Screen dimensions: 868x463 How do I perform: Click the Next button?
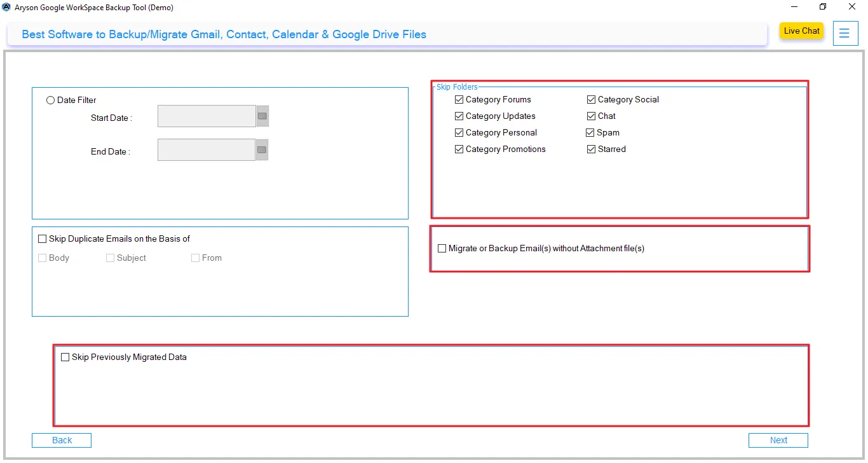coord(778,440)
